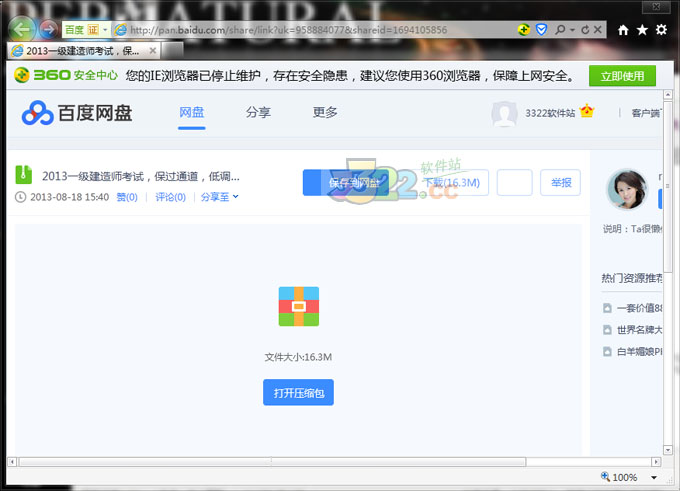Click the blue shield icon in address bar
The width and height of the screenshot is (680, 491).
(x=542, y=29)
